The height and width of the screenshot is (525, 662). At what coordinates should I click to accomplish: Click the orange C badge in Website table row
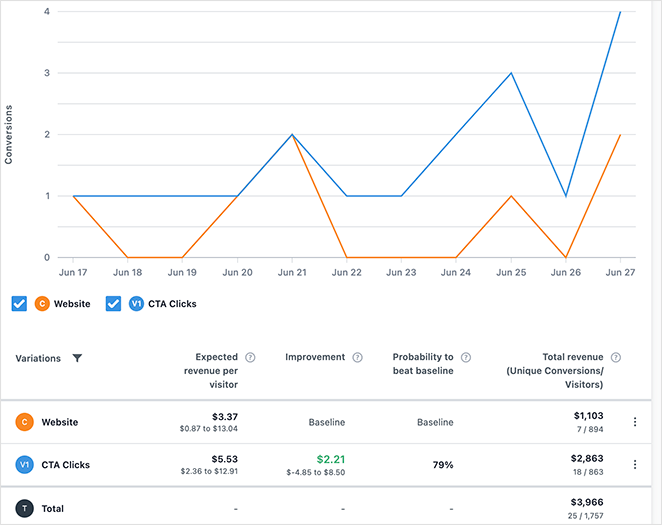(x=23, y=422)
